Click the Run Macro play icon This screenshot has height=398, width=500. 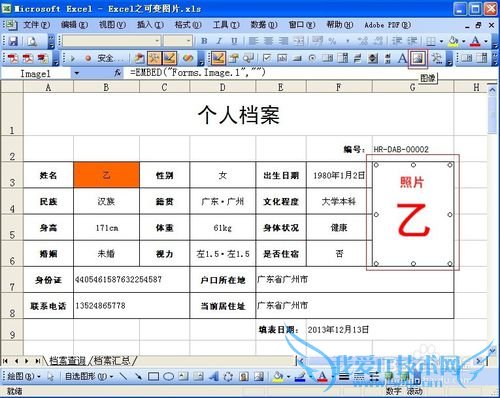pyautogui.click(x=72, y=59)
